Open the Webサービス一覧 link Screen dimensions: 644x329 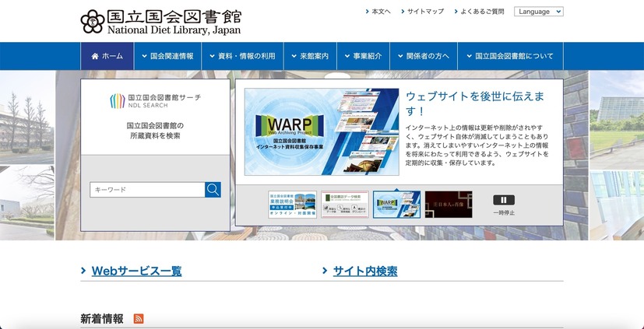tap(136, 271)
